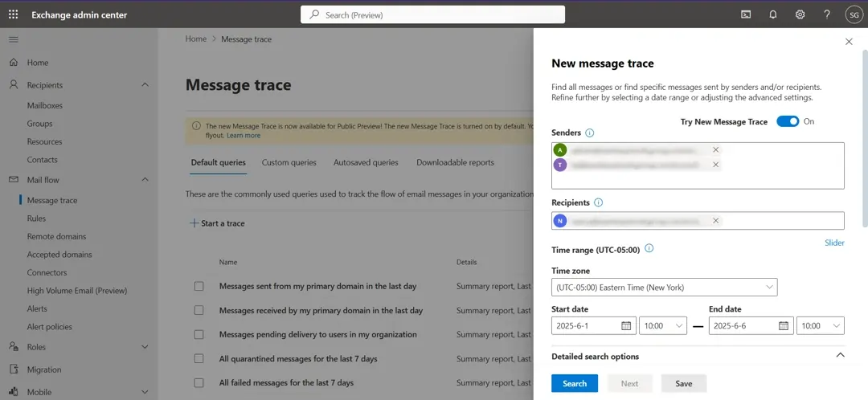Click the plus icon for Start a trace

click(x=194, y=223)
